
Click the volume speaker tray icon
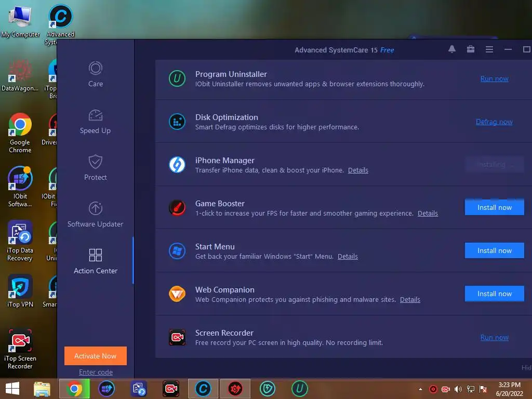point(458,389)
